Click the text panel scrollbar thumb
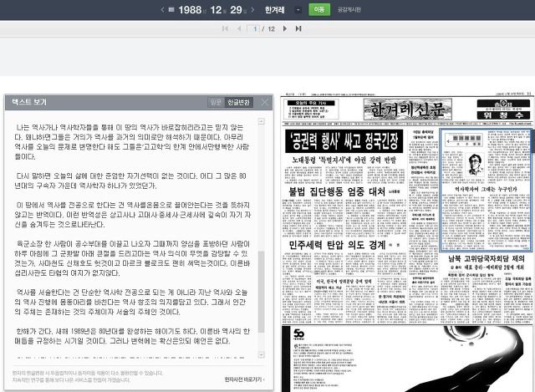535x392 pixels. pos(262,292)
